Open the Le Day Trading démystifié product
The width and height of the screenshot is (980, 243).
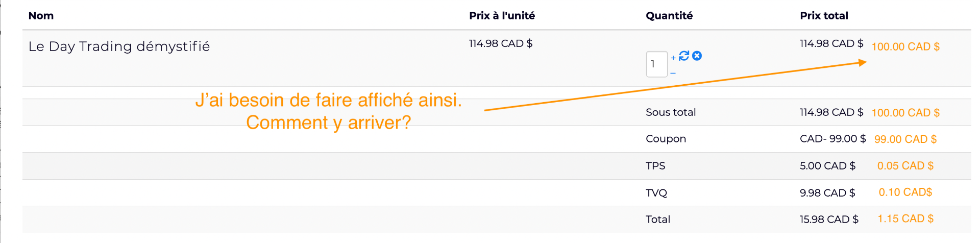[119, 46]
